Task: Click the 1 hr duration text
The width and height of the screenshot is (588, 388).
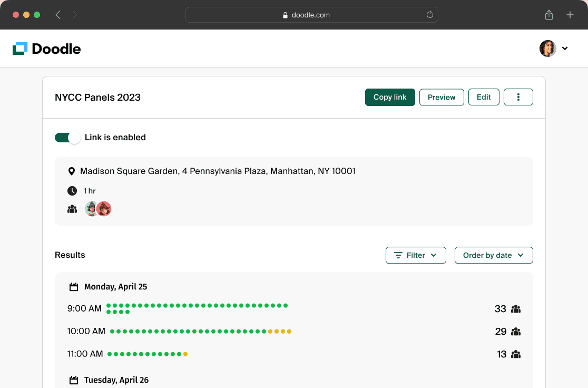Action: (89, 191)
